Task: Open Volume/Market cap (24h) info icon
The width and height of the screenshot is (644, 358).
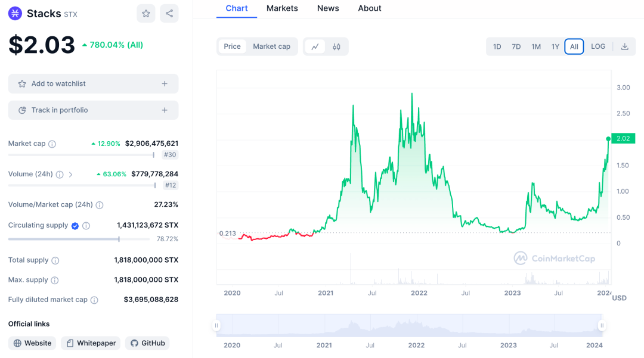Action: pyautogui.click(x=100, y=205)
